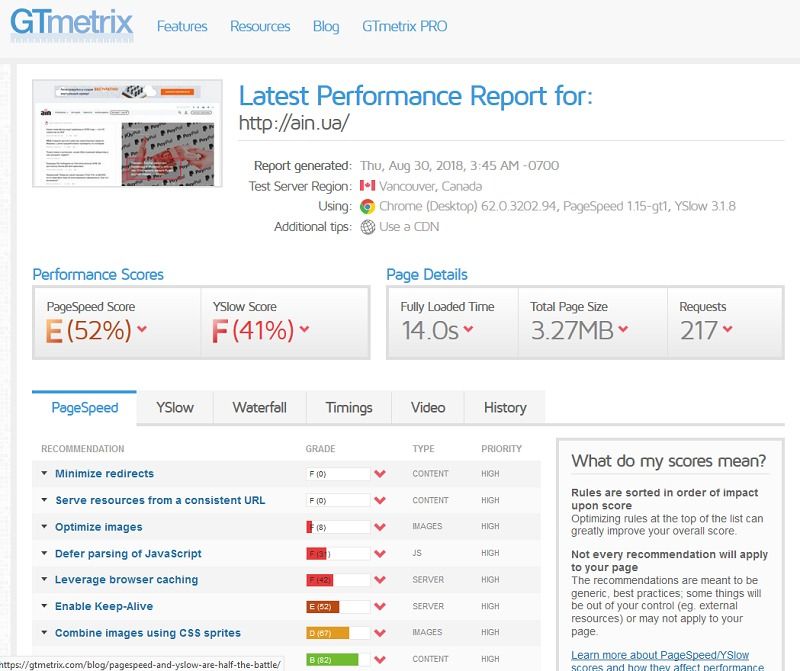Expand Combine images using CSS sprites
Viewport: 800px width, 671px height.
click(147, 633)
